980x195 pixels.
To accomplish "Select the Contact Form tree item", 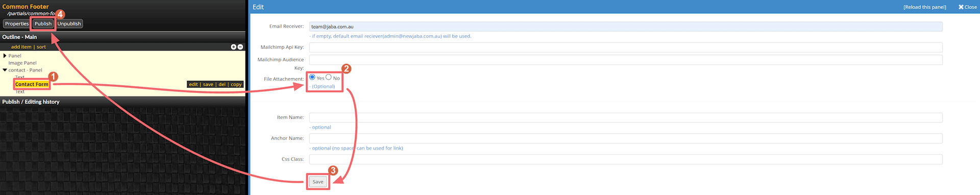I will (32, 84).
